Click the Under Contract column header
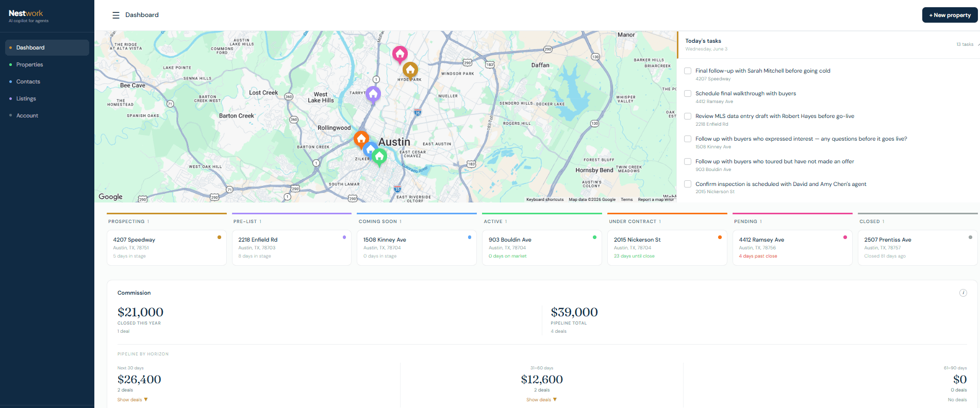The image size is (980, 408). 635,222
